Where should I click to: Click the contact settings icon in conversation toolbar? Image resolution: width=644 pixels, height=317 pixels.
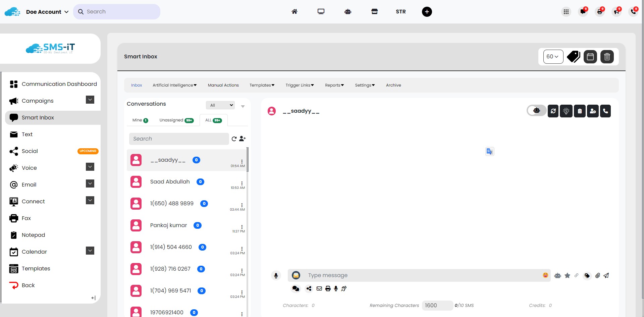(593, 111)
